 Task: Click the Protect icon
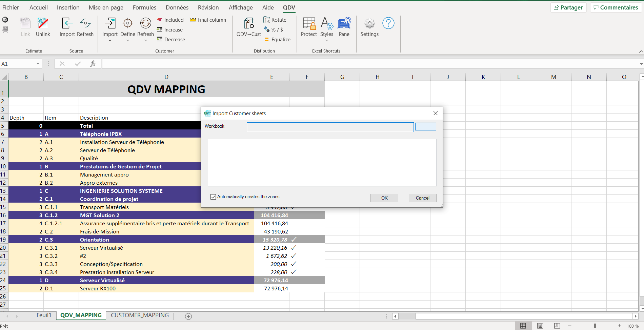click(x=309, y=23)
